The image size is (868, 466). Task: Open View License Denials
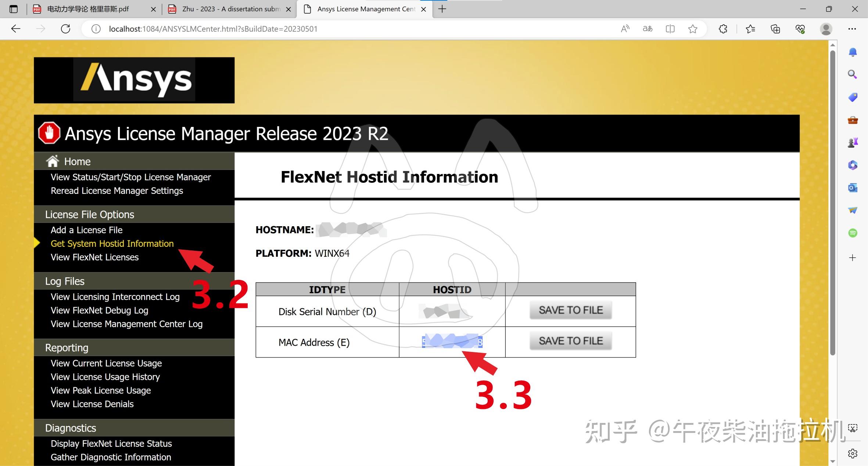pos(92,404)
